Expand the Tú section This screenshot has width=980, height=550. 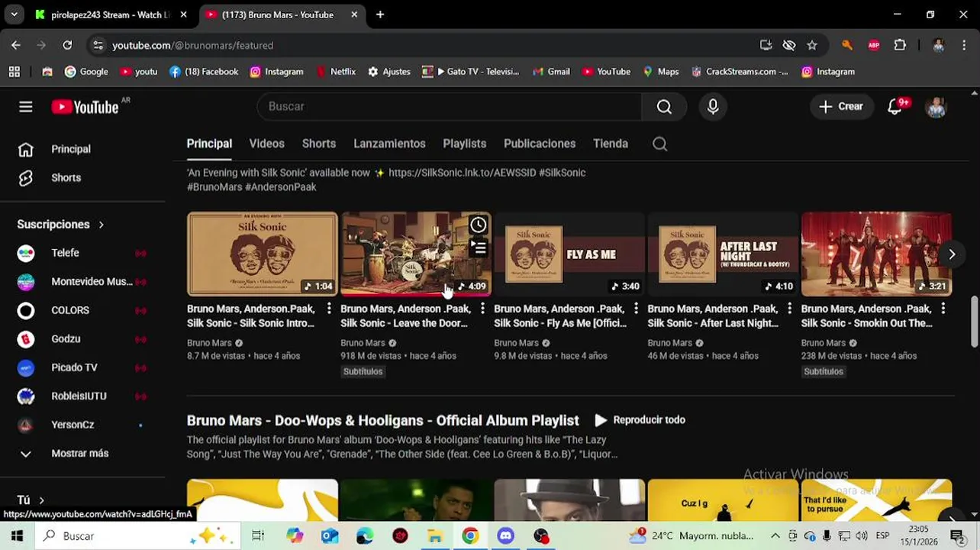click(31, 500)
